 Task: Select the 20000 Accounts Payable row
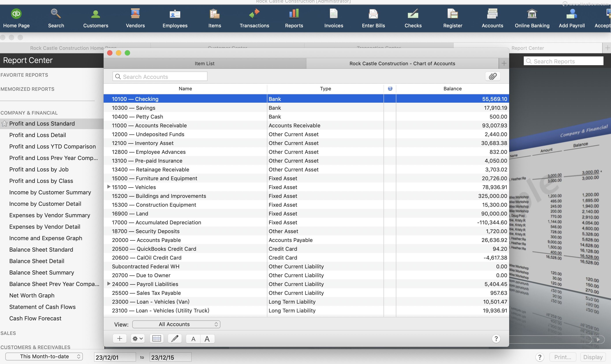point(306,240)
